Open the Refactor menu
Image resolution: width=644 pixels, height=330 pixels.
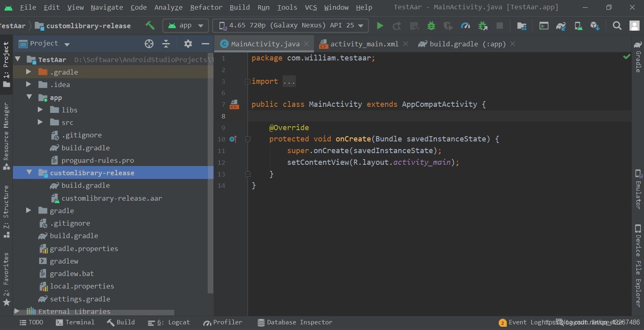coord(206,8)
